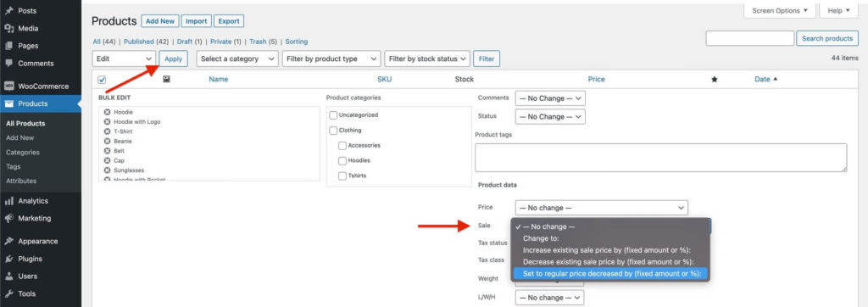Click the Posts pin icon in sidebar

pyautogui.click(x=8, y=10)
